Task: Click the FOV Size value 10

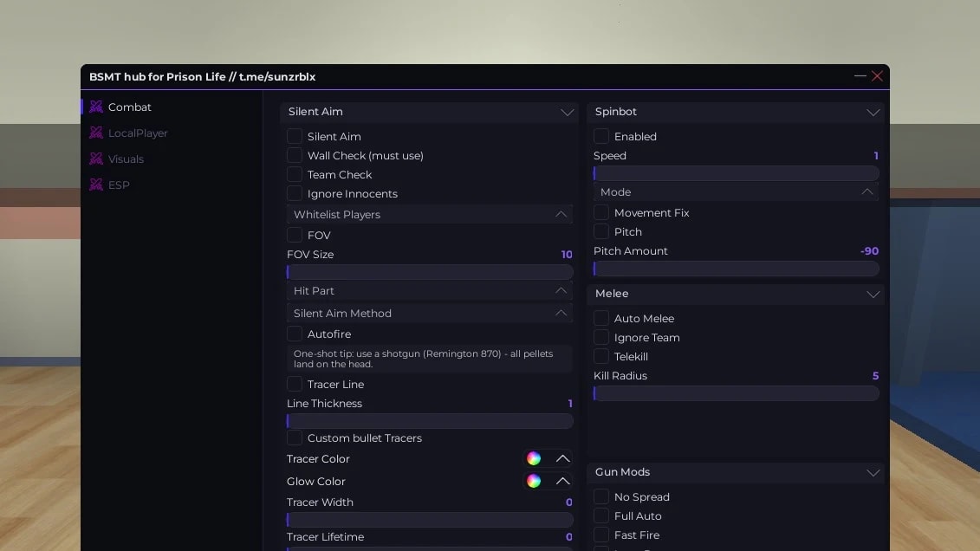Action: tap(566, 254)
